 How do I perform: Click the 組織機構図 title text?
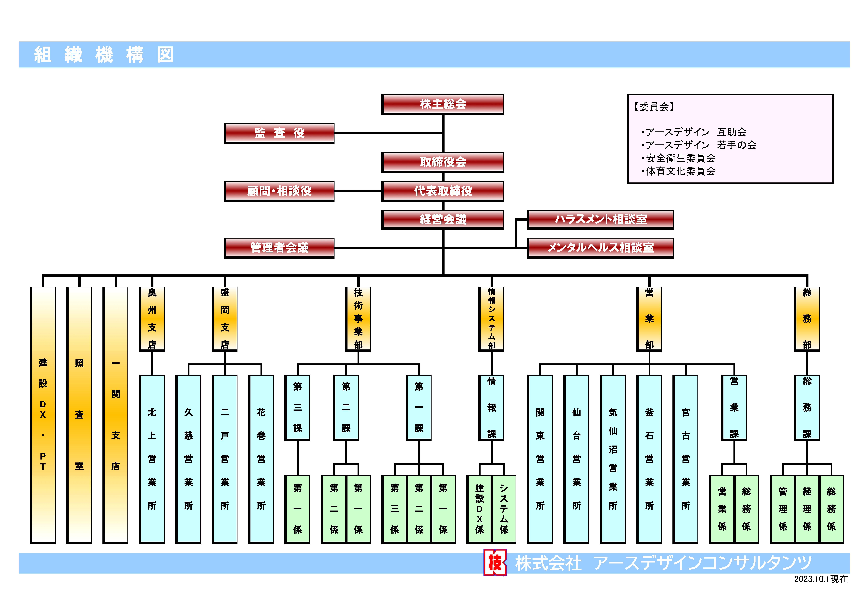104,54
